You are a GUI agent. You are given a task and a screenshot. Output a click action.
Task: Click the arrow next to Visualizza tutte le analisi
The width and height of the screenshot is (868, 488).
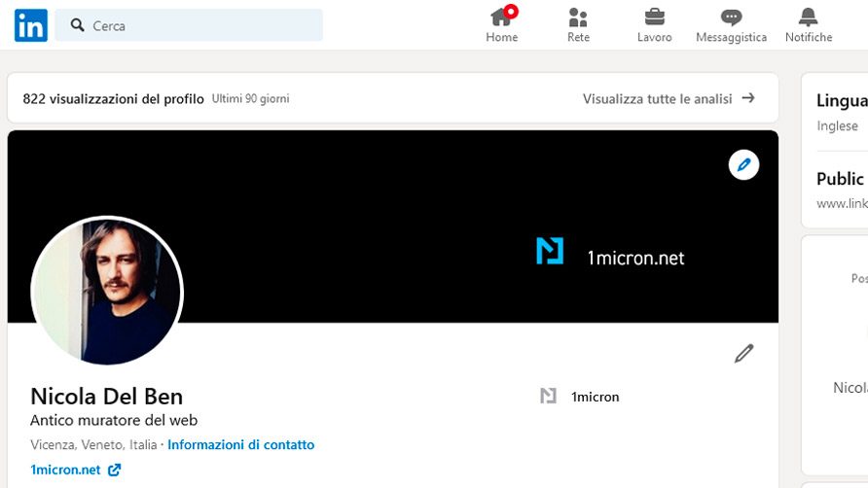[748, 98]
